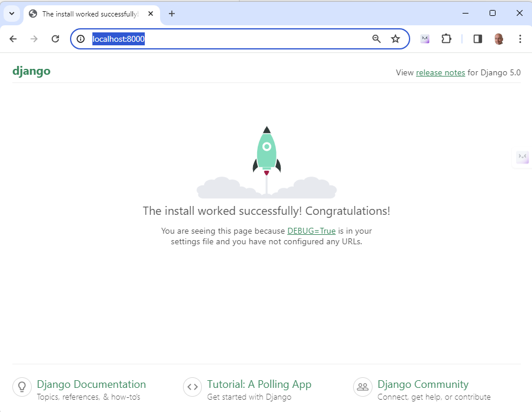The height and width of the screenshot is (412, 532).
Task: Click the 'The install worked successfully! Congratulations!' heading
Action: 267,211
